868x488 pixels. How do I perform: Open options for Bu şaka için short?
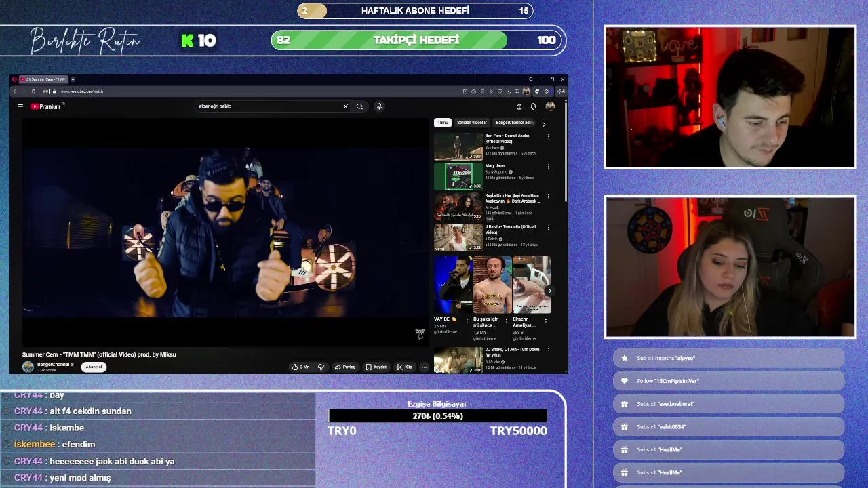(506, 321)
